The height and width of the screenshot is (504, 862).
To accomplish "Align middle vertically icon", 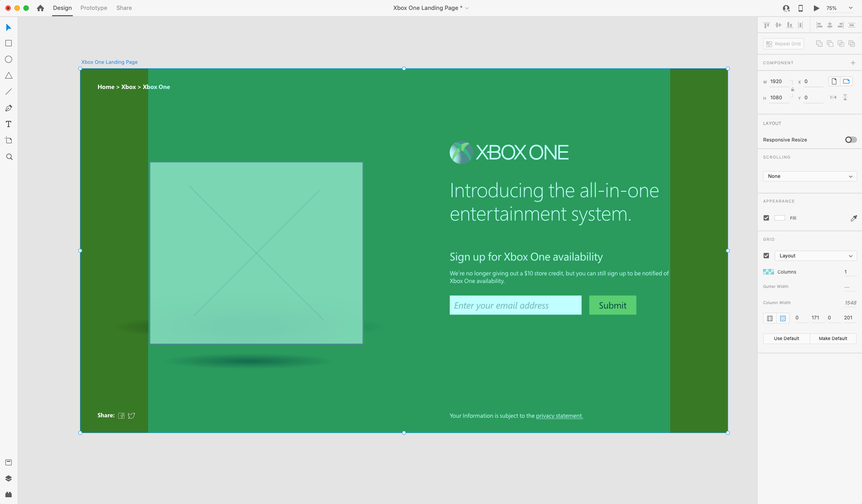I will click(778, 25).
